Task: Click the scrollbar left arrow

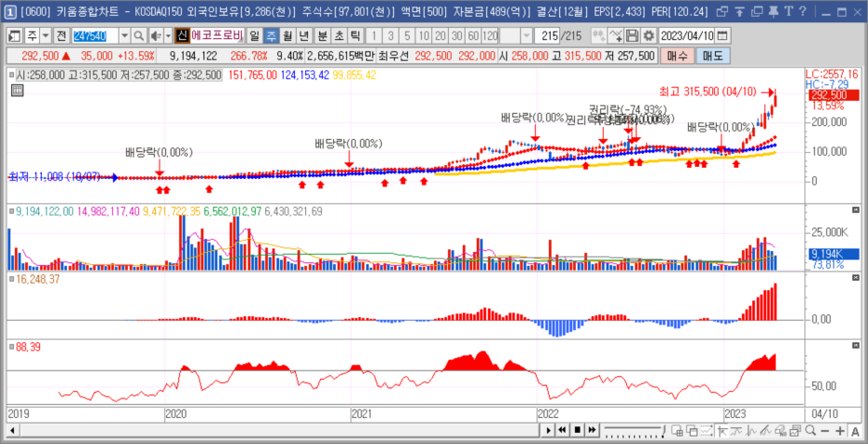Action: coord(11,430)
